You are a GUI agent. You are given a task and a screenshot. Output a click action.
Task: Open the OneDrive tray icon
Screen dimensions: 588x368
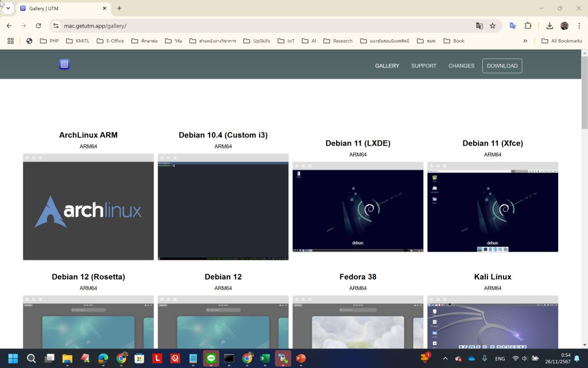pyautogui.click(x=471, y=359)
